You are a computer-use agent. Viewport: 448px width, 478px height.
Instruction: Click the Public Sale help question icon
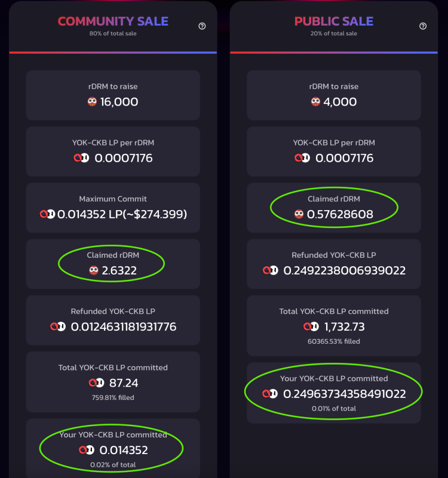click(423, 26)
